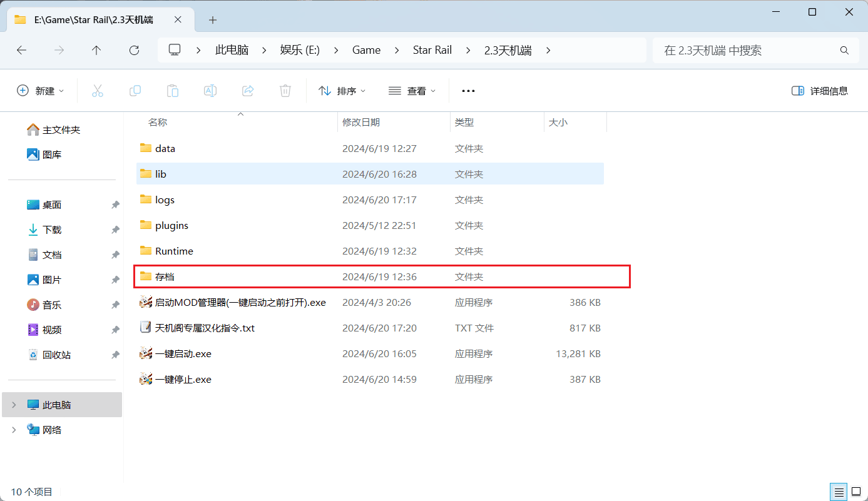Open the 排序 sort dropdown

pos(342,91)
